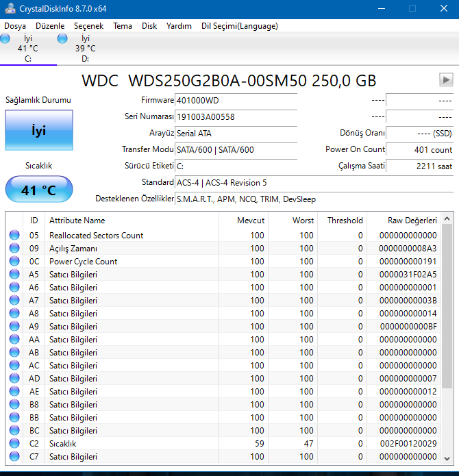This screenshot has height=476, width=459.
Task: Click the Firmware field 401000WD
Action: click(x=236, y=101)
